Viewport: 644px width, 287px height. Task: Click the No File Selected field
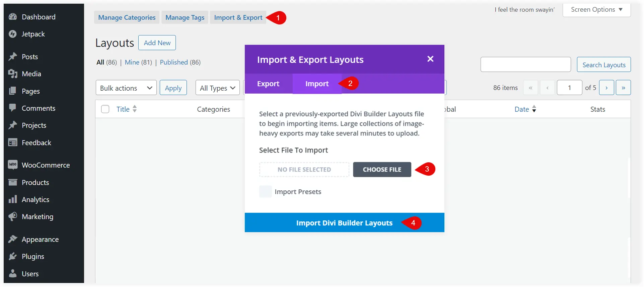(x=304, y=170)
